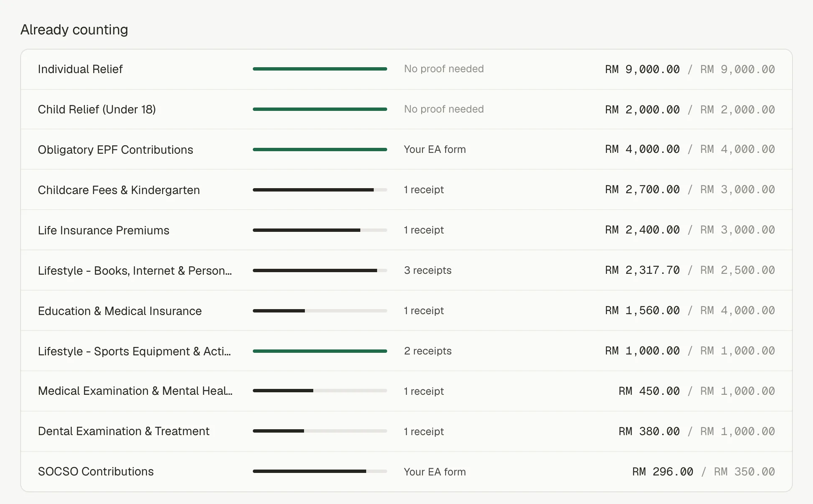Click the Individual Relief progress bar

(320, 69)
